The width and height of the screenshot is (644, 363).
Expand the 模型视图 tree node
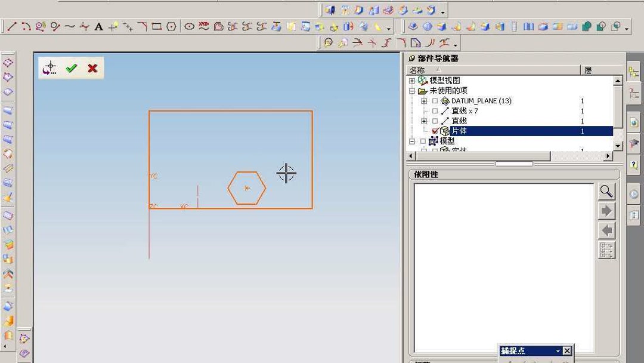click(411, 80)
